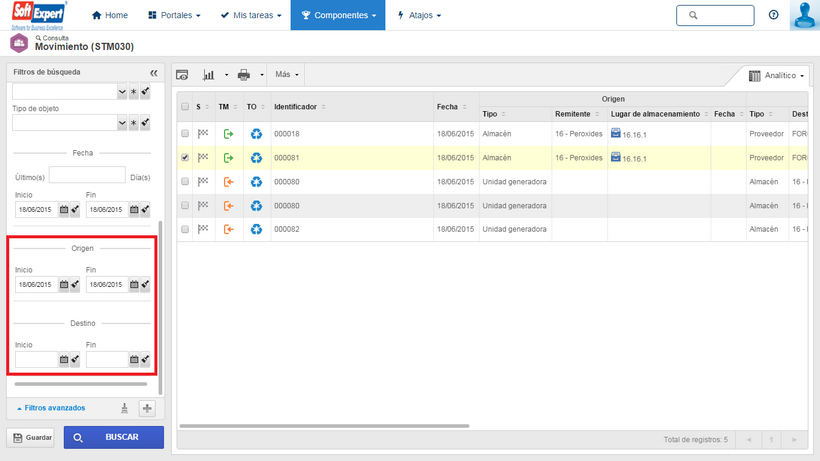Open calendar for Origen Fin field
The height and width of the screenshot is (461, 820).
pyautogui.click(x=134, y=284)
